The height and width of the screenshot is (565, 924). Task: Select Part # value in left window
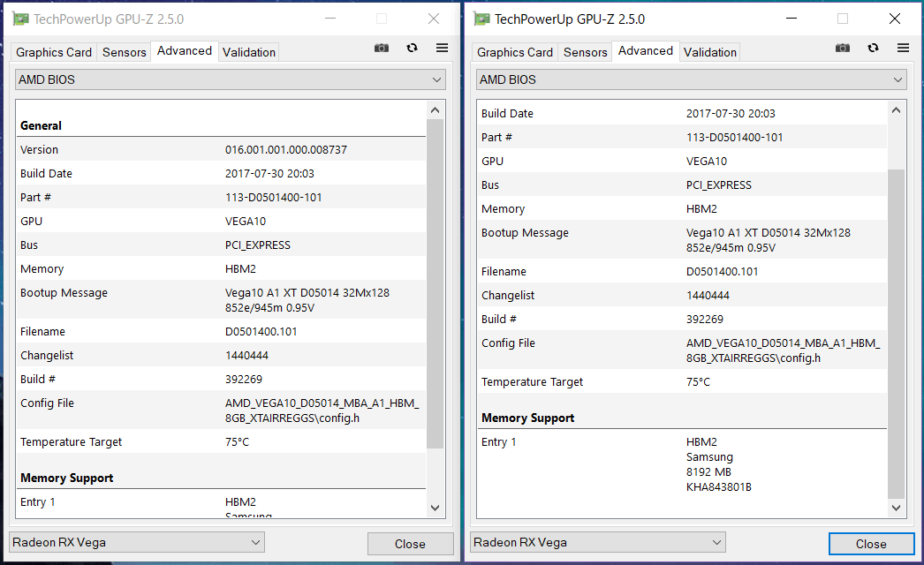coord(274,198)
